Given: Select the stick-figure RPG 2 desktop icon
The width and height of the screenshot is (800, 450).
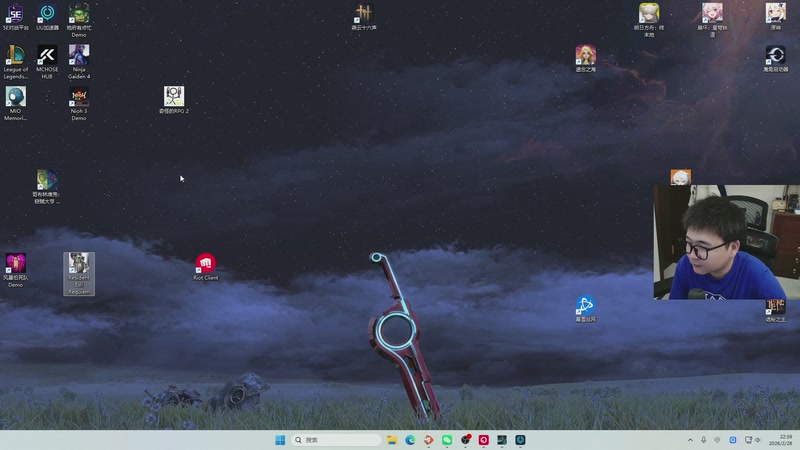Looking at the screenshot, I should [x=174, y=99].
